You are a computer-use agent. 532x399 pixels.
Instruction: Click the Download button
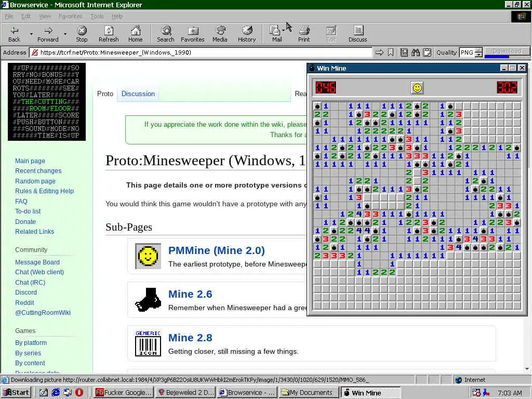click(x=507, y=51)
